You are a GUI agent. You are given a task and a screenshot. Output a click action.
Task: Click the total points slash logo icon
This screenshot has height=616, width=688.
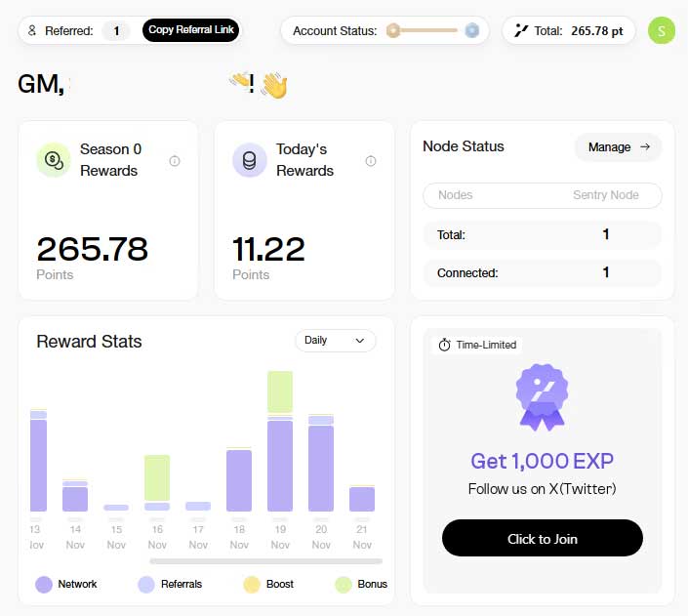521,30
